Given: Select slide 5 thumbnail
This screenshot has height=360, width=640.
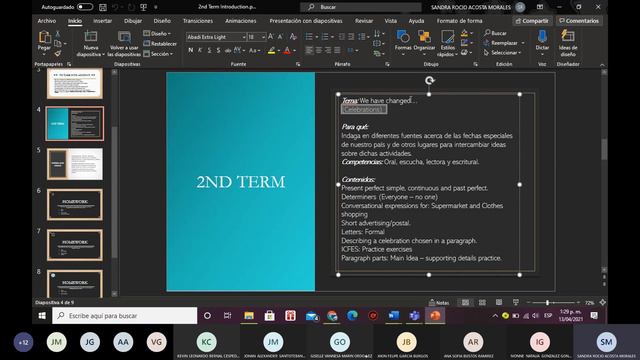Looking at the screenshot, I should tap(75, 164).
